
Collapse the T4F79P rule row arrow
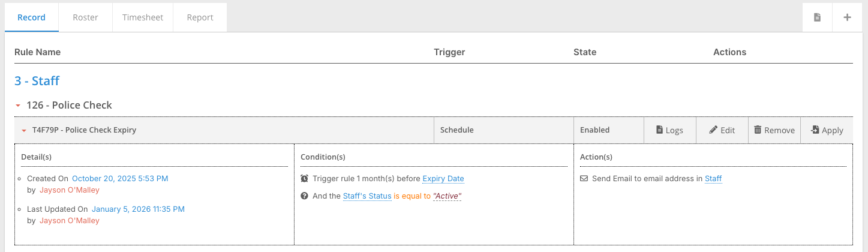[x=23, y=130]
